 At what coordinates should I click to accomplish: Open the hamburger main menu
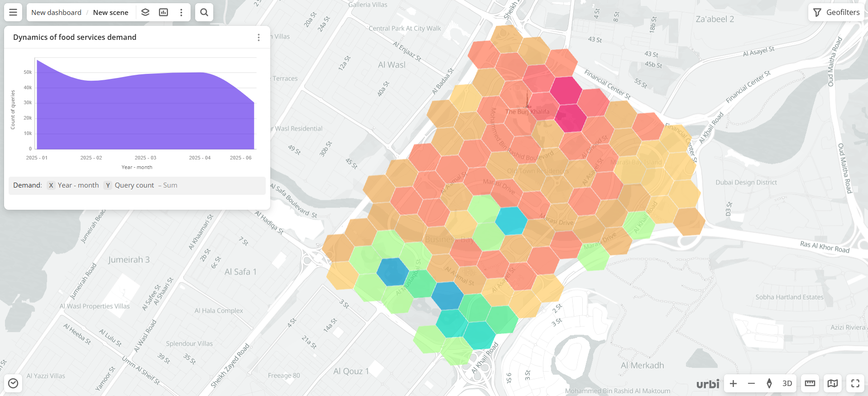pyautogui.click(x=13, y=12)
